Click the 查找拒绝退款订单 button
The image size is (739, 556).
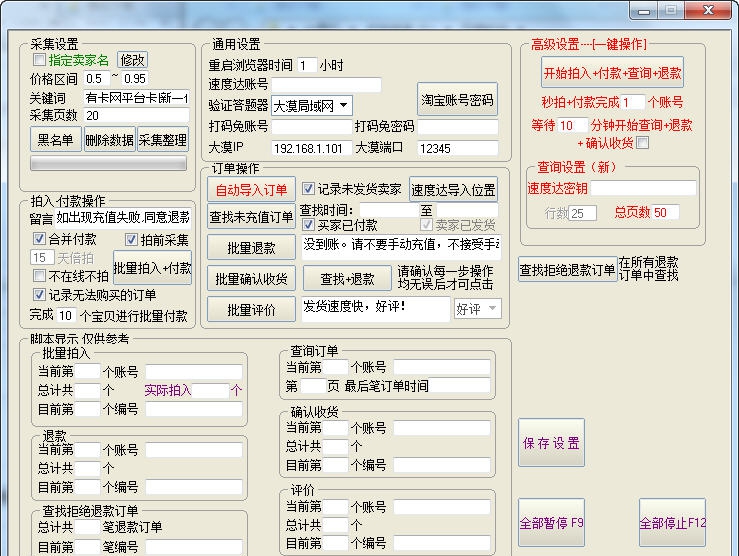pos(567,270)
